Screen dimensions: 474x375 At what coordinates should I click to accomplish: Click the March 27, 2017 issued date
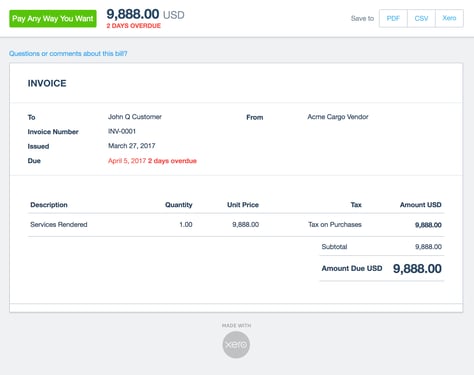pyautogui.click(x=132, y=146)
